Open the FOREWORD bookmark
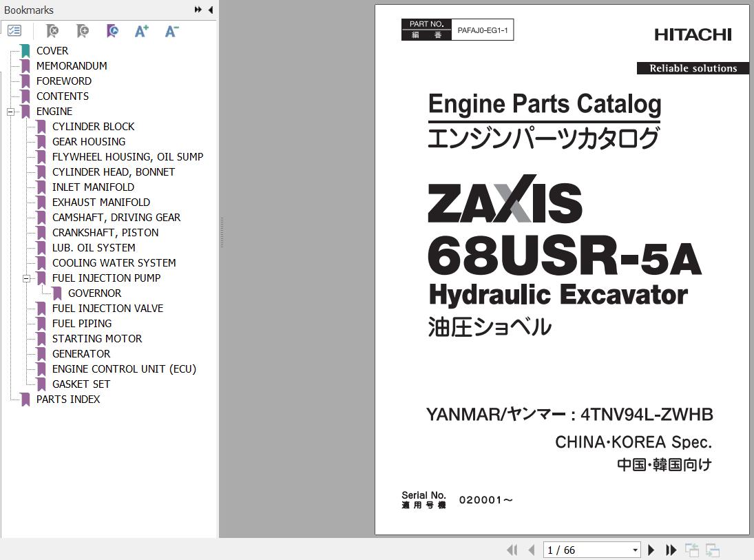754x560 pixels. 64,81
